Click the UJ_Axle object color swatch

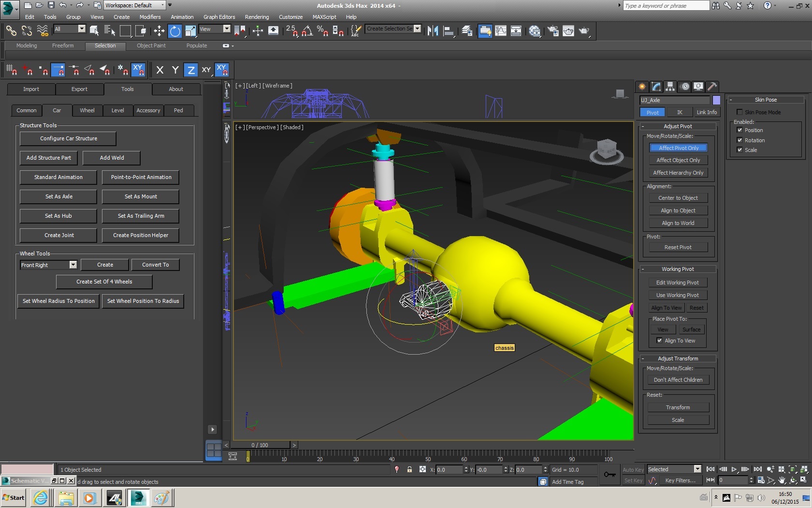716,100
